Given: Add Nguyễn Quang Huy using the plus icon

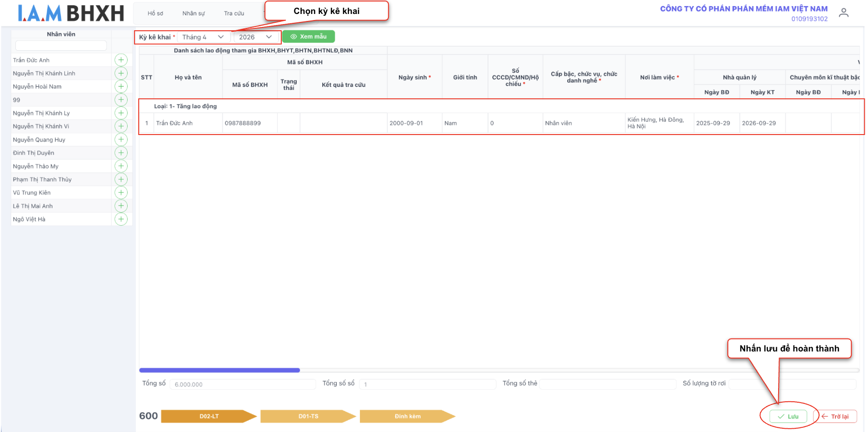Looking at the screenshot, I should 121,140.
